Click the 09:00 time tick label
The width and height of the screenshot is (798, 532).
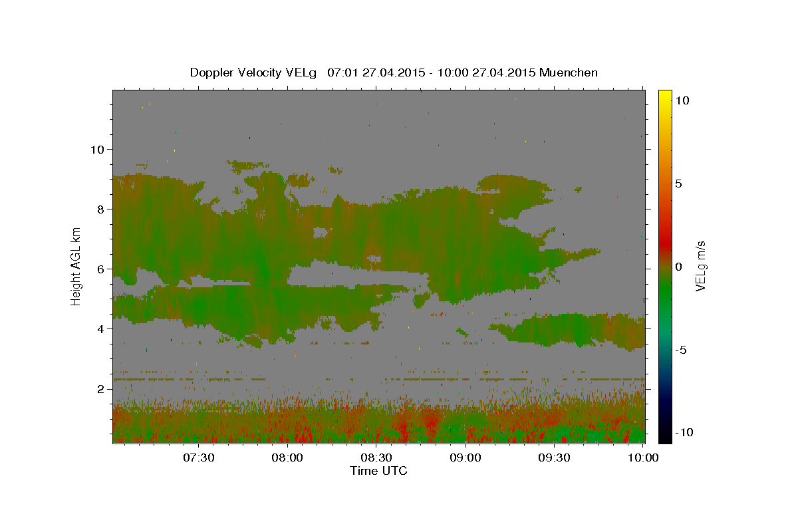coord(465,458)
